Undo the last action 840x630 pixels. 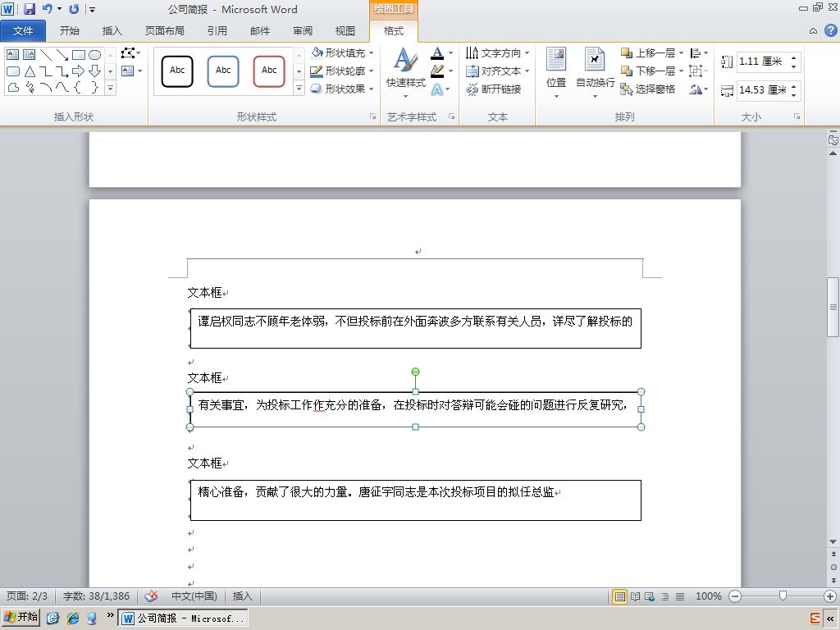pyautogui.click(x=47, y=8)
